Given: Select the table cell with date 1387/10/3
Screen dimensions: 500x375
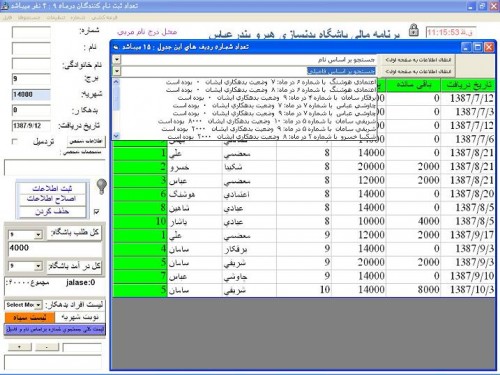Looking at the screenshot, I should [x=468, y=290].
